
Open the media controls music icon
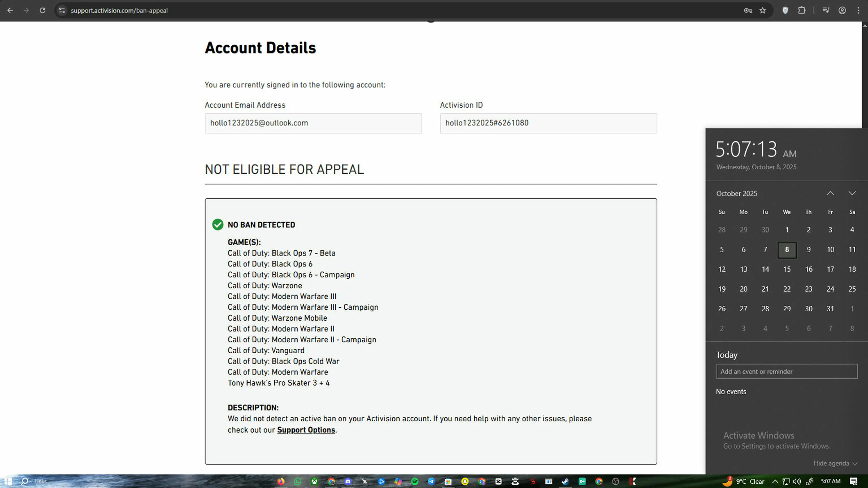[826, 11]
